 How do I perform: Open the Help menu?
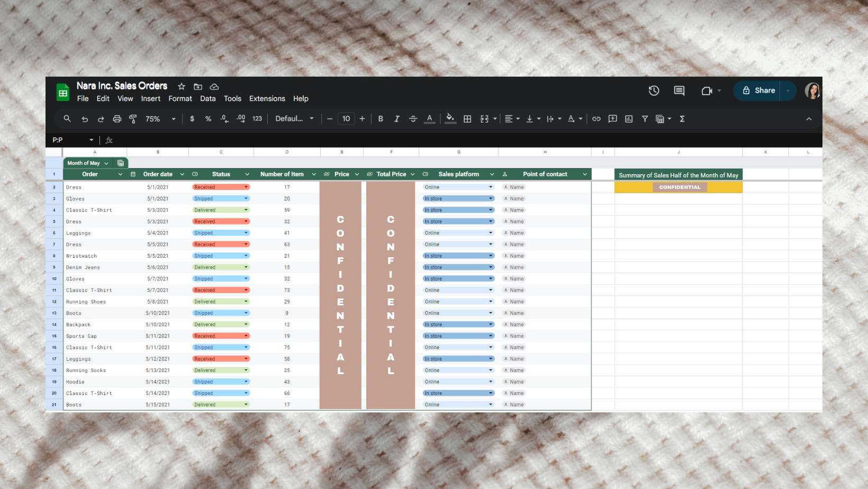[x=301, y=99]
